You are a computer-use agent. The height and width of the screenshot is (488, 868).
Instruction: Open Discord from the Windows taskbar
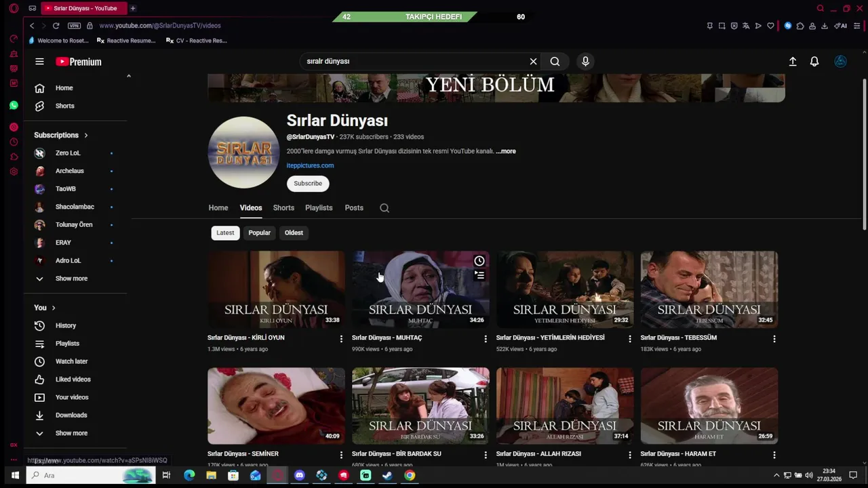[300, 476]
